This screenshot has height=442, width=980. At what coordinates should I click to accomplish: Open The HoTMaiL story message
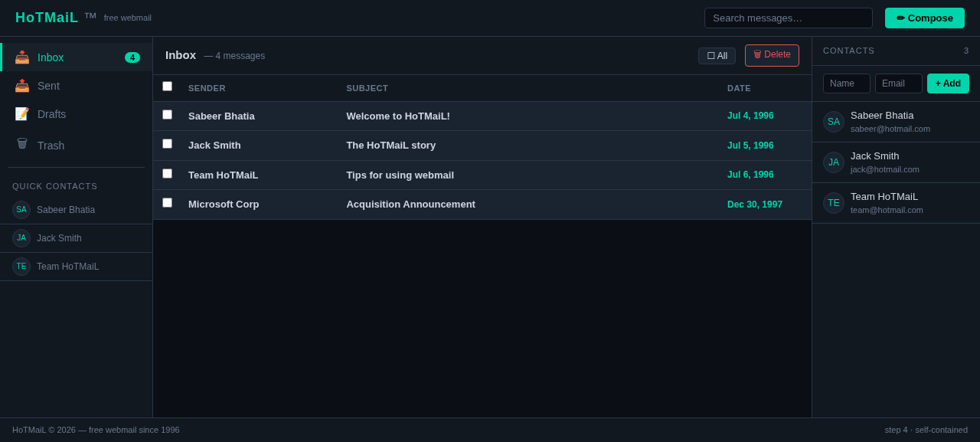391,146
